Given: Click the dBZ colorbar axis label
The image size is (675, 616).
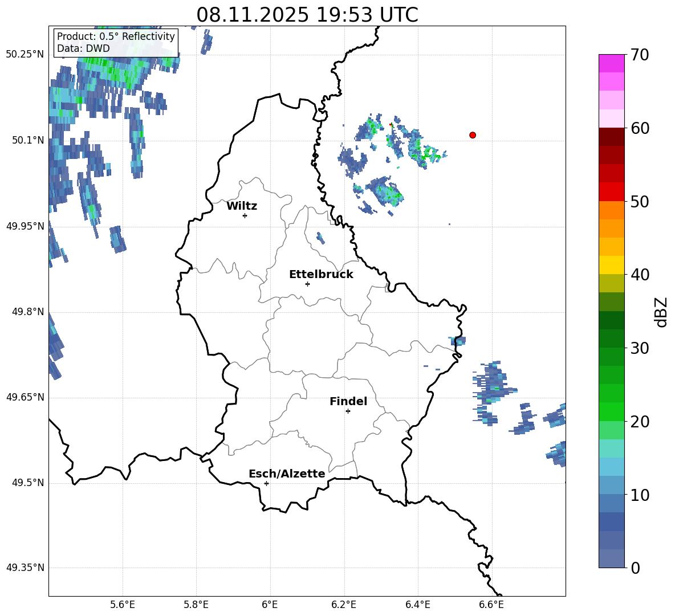Looking at the screenshot, I should 660,312.
